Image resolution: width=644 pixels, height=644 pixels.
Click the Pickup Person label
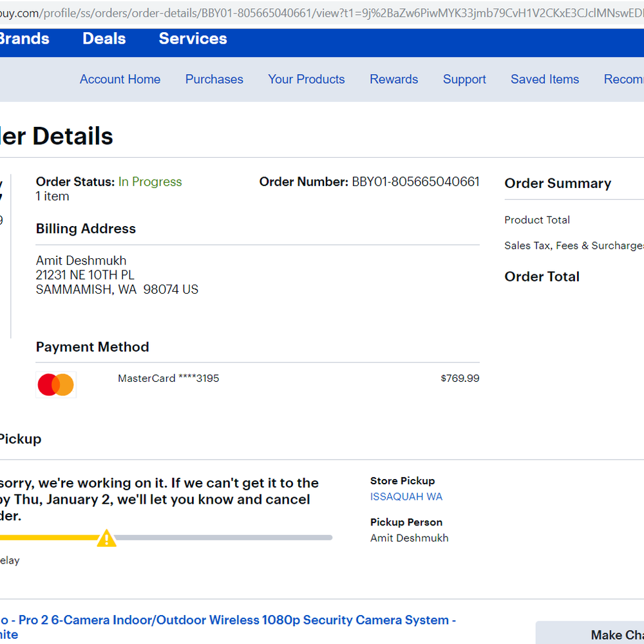406,522
